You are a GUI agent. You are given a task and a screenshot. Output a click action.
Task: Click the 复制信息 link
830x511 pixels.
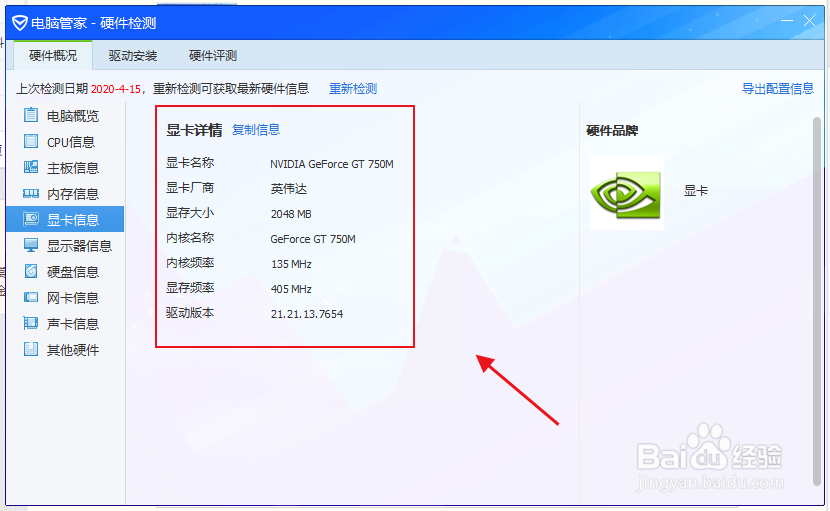256,129
